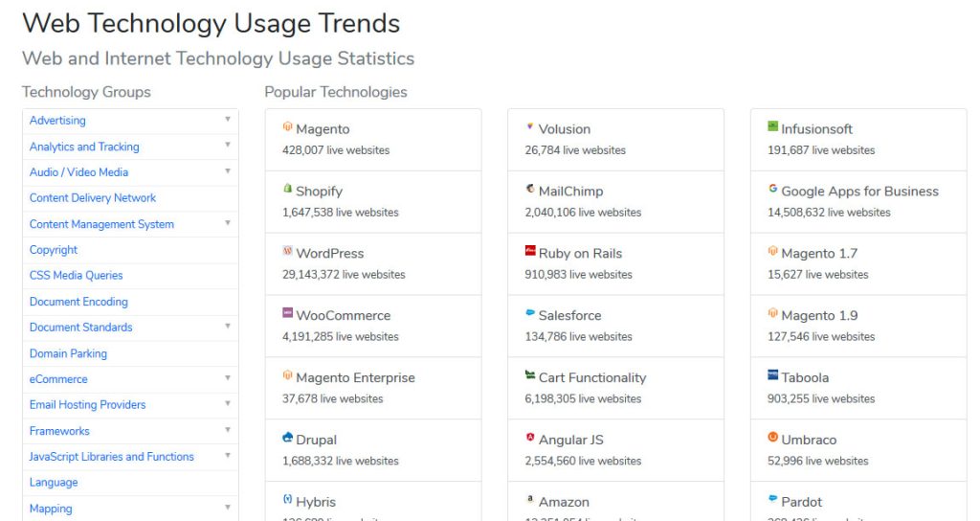980x521 pixels.
Task: Open the Infusionsoft technology card
Action: click(816, 129)
